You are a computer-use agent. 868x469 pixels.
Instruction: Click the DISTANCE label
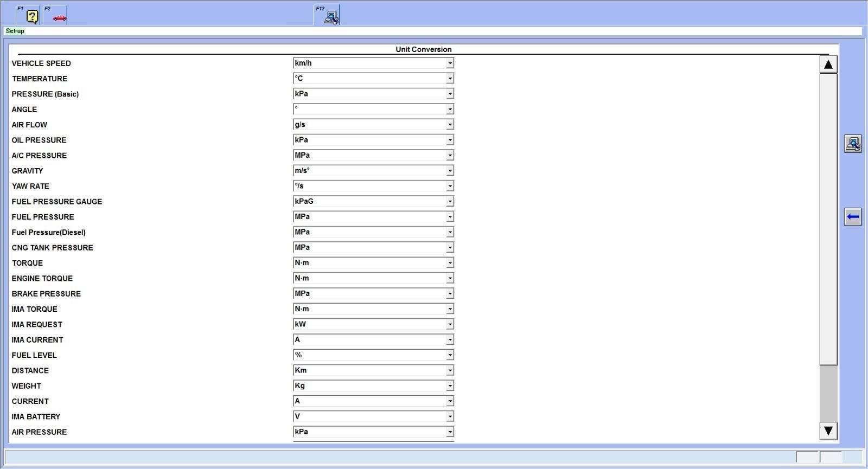pyautogui.click(x=30, y=371)
